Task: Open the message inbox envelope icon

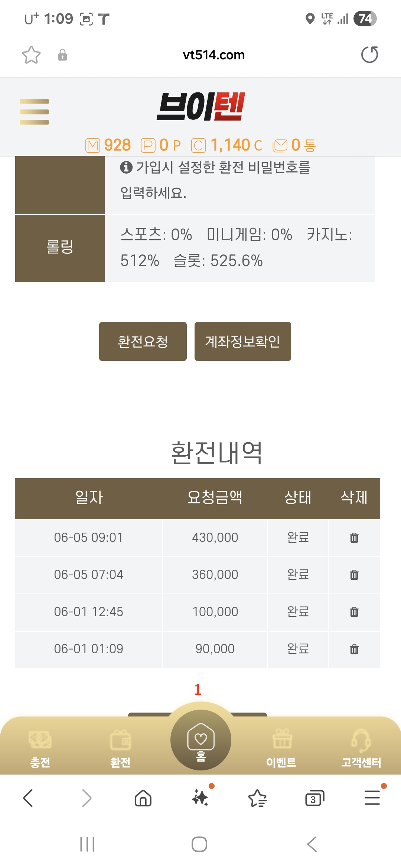Action: [280, 145]
